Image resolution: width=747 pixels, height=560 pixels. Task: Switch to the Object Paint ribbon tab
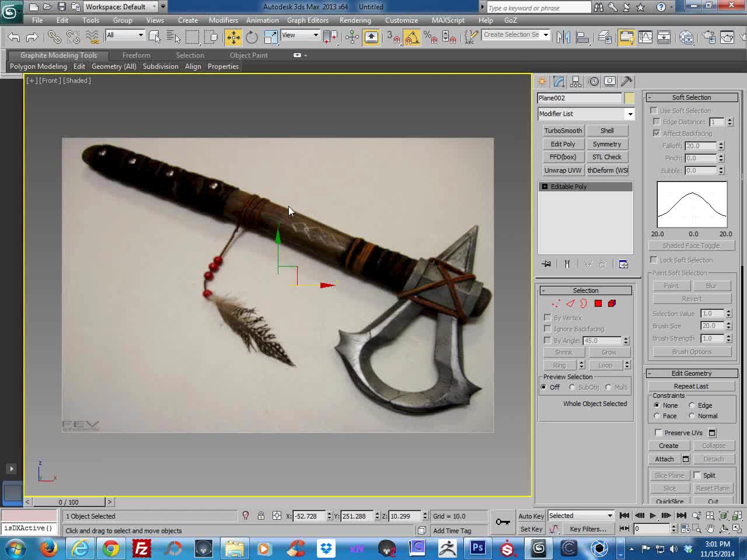tap(249, 55)
